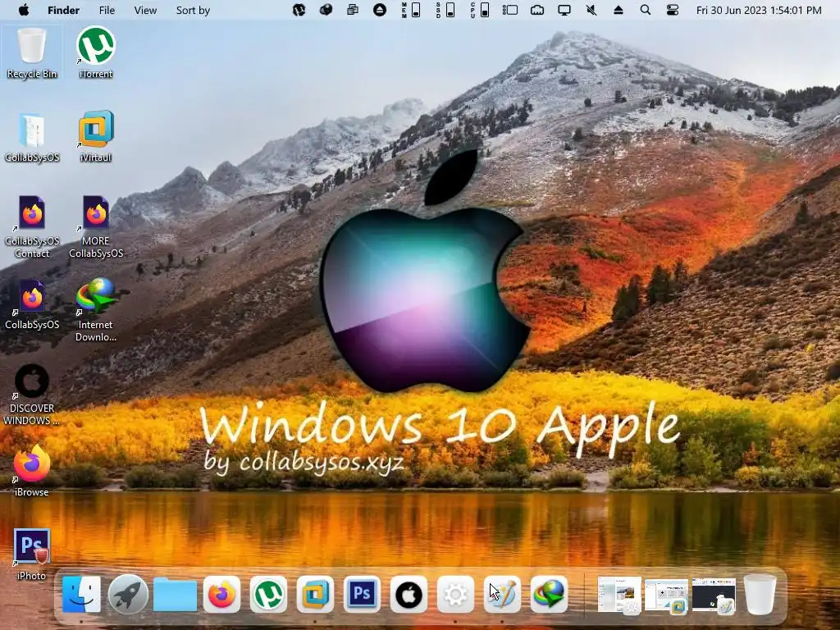Open the VMware window thumbnail in dock
The height and width of the screenshot is (630, 840).
pyautogui.click(x=666, y=596)
